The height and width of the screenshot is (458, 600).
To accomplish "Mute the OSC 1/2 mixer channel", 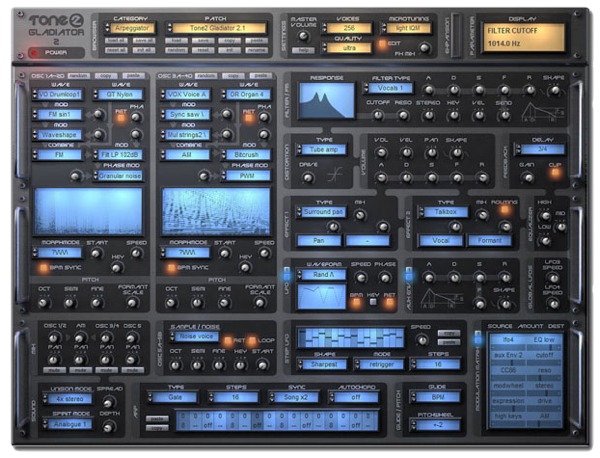I will [x=54, y=370].
